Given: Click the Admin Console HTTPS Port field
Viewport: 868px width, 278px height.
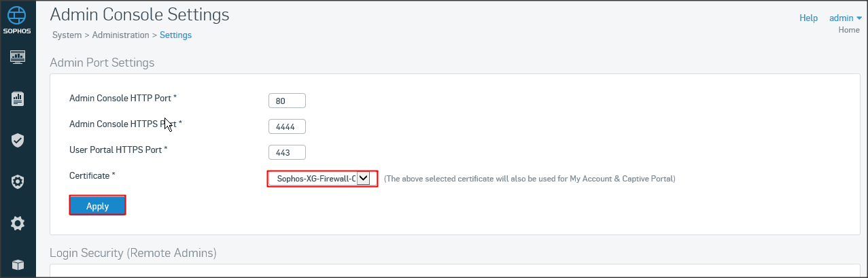Looking at the screenshot, I should tap(287, 126).
